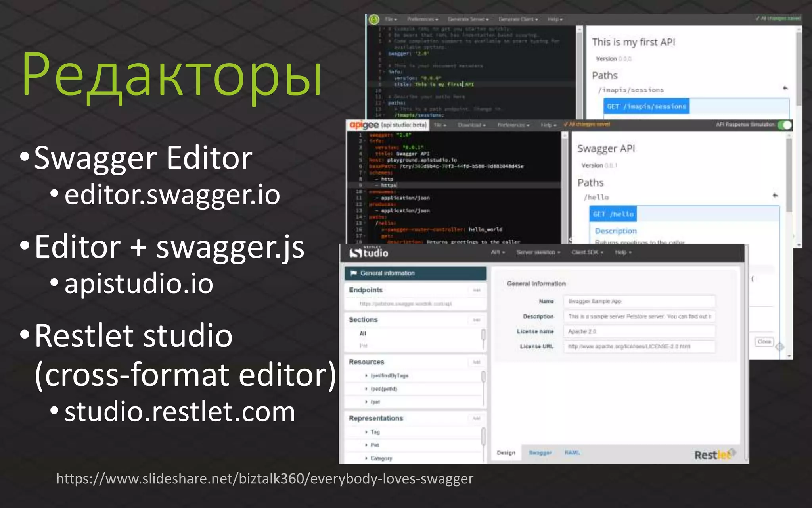Image resolution: width=812 pixels, height=508 pixels.
Task: Open Generate Client dropdown in Swagger Editor
Action: 518,19
